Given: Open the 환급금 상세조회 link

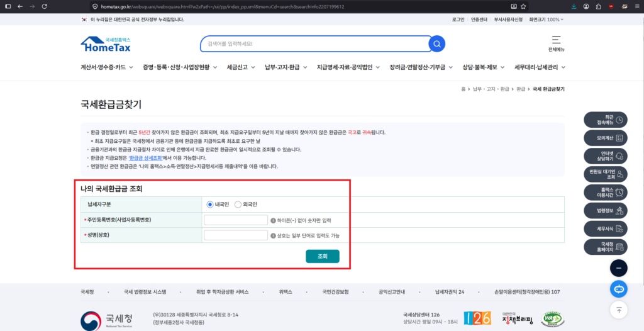Looking at the screenshot, I should (146, 158).
